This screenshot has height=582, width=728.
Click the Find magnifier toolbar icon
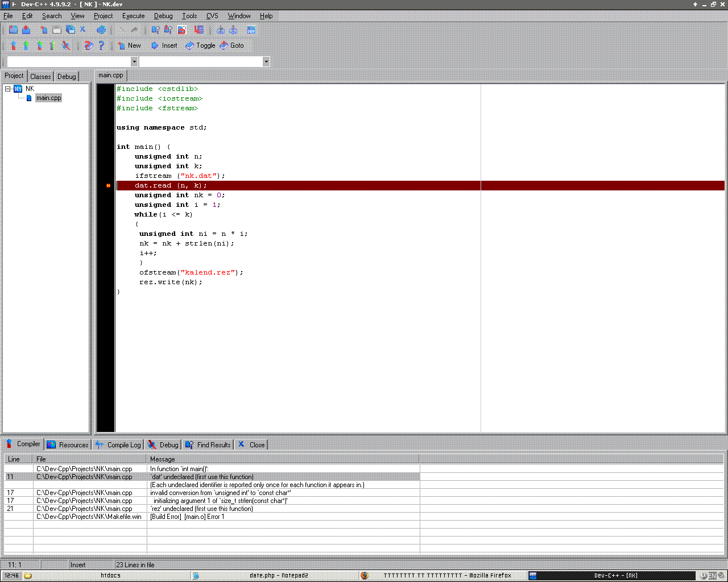tap(155, 30)
